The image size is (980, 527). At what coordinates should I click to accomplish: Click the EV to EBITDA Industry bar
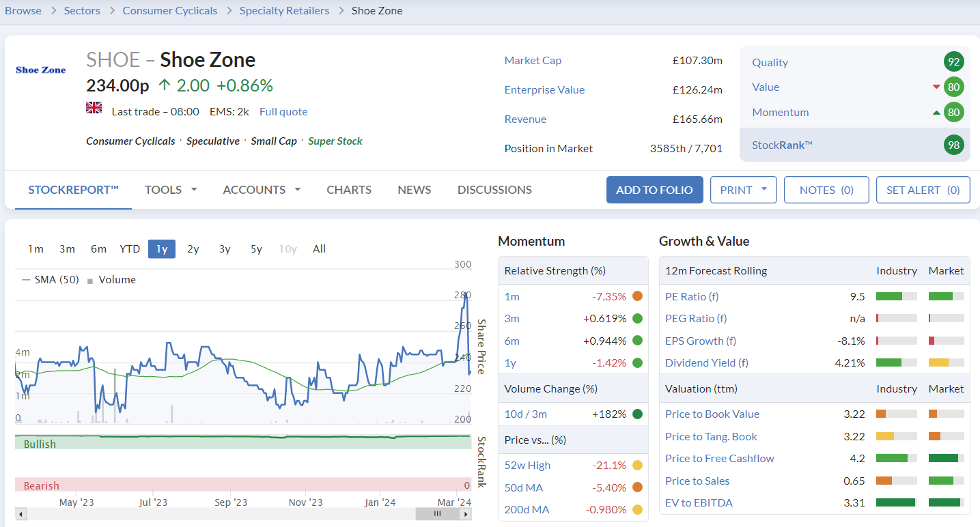(x=897, y=502)
